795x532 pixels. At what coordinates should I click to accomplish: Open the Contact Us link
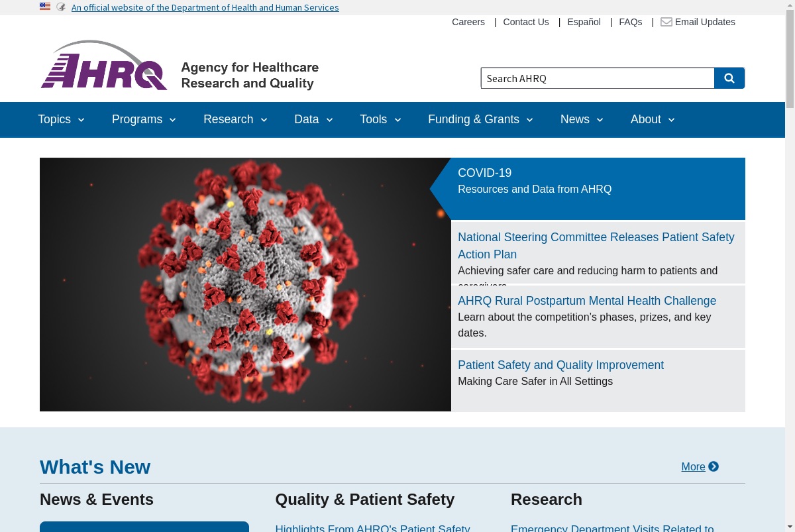[526, 22]
